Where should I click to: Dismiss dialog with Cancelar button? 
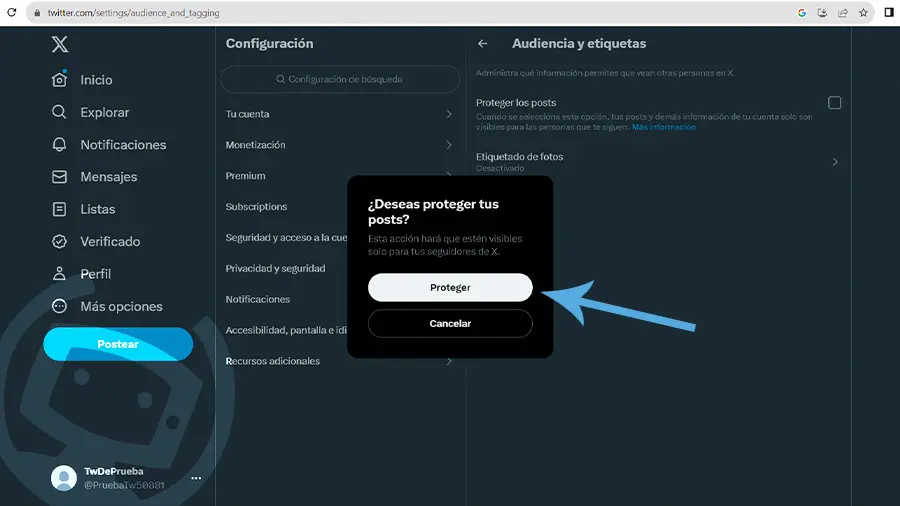pyautogui.click(x=450, y=324)
